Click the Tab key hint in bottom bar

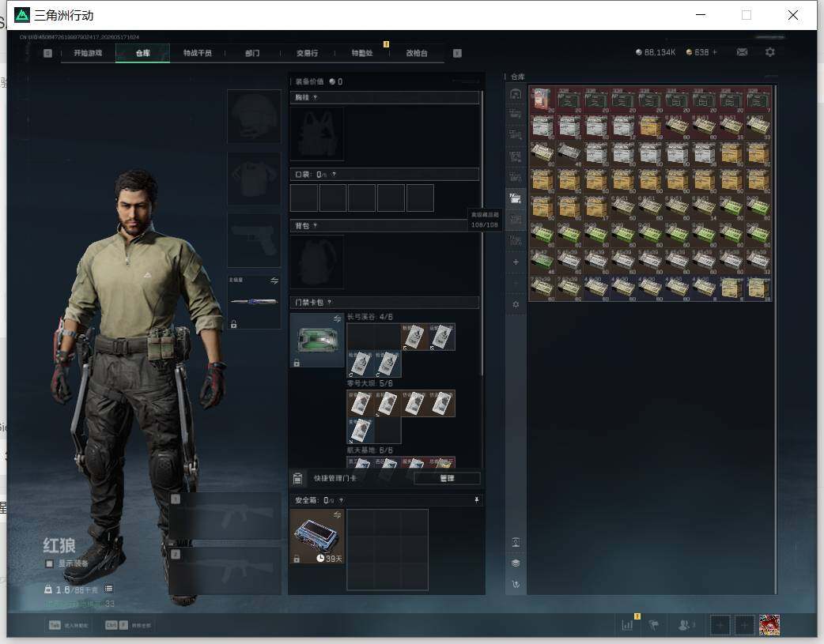55,625
